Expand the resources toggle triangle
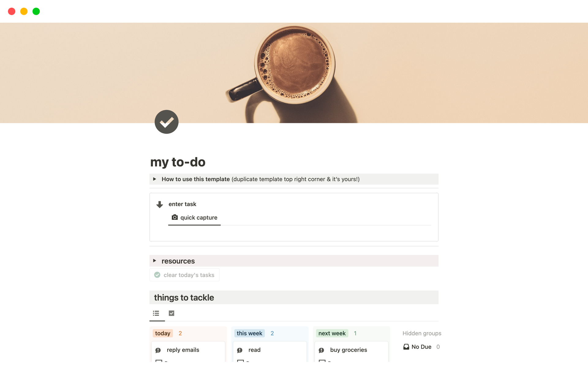The height and width of the screenshot is (368, 588). click(155, 261)
